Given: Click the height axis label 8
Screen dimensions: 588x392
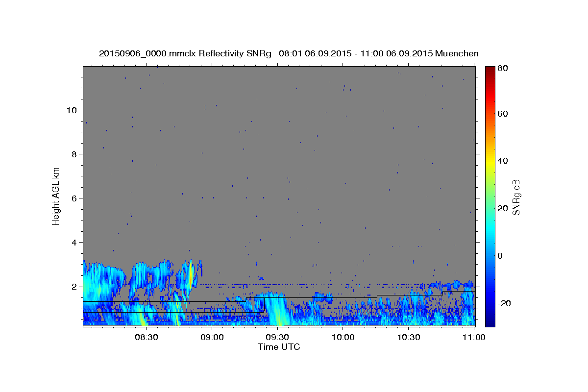Looking at the screenshot, I should [x=74, y=154].
